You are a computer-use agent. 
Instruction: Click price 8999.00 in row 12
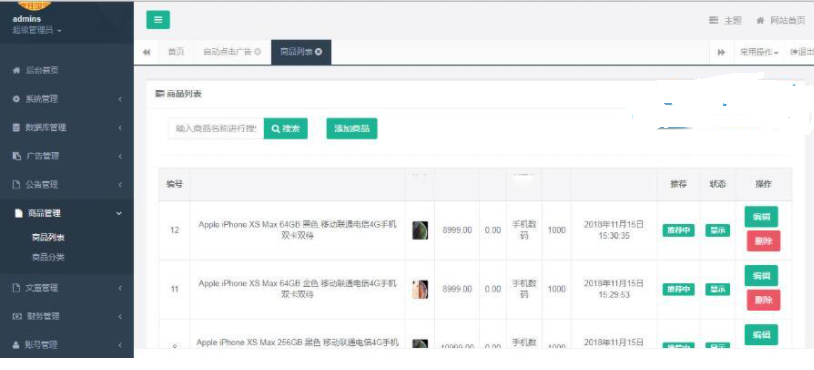(457, 230)
